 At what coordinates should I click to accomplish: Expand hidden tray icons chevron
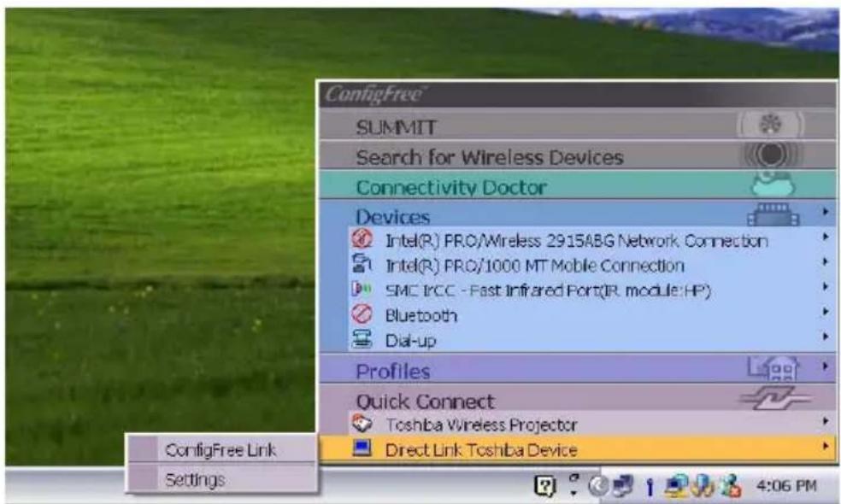597,486
